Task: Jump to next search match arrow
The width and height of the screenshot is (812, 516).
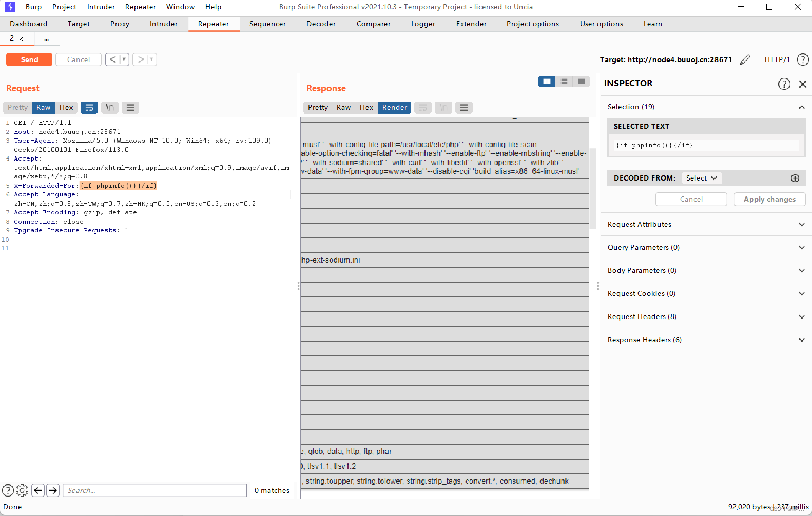Action: pyautogui.click(x=53, y=490)
